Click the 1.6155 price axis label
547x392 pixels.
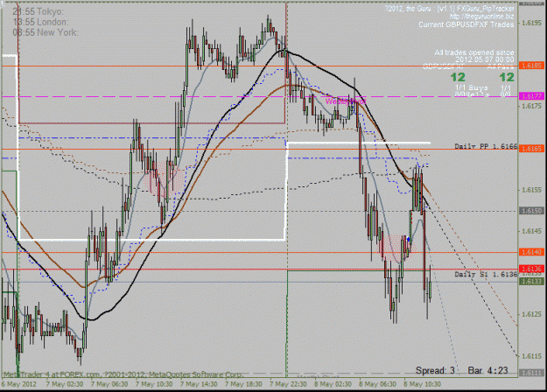click(x=531, y=190)
